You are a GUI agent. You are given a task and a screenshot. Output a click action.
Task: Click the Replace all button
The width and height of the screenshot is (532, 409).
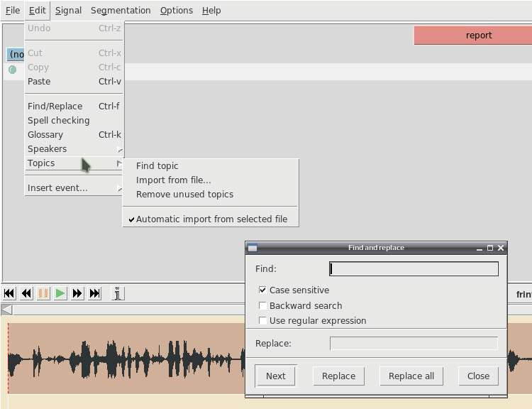(x=411, y=376)
